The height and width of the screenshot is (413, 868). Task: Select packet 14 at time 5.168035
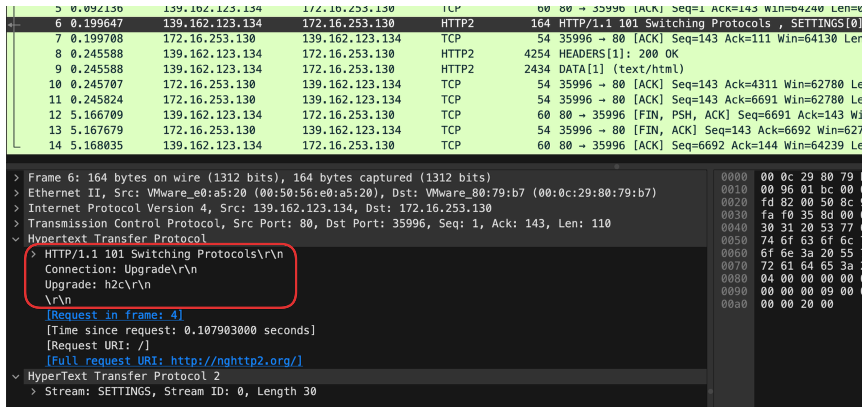[x=434, y=145]
